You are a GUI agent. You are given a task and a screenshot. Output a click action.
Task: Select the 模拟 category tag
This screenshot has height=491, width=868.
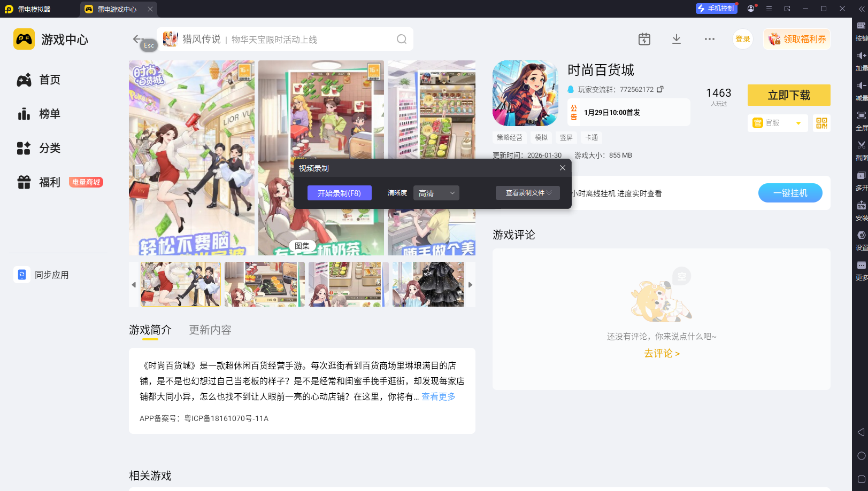(541, 137)
